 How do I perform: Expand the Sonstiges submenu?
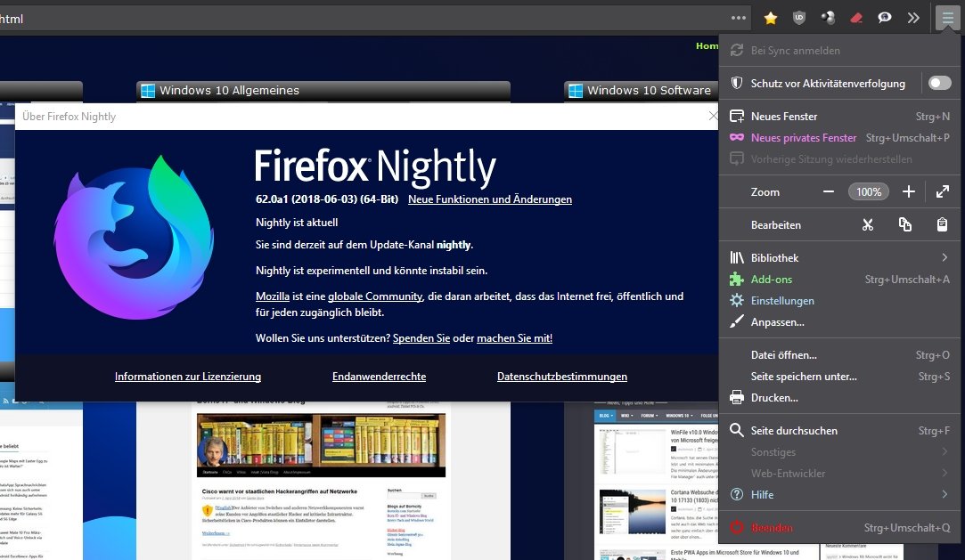coord(838,451)
